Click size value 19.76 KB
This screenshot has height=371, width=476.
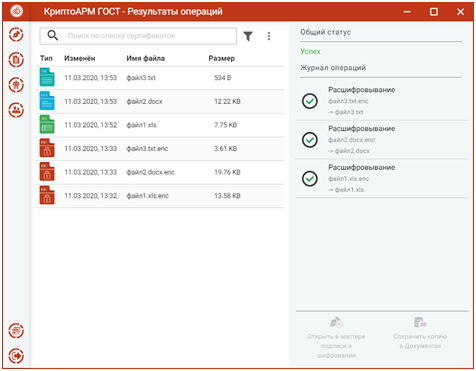tap(227, 172)
